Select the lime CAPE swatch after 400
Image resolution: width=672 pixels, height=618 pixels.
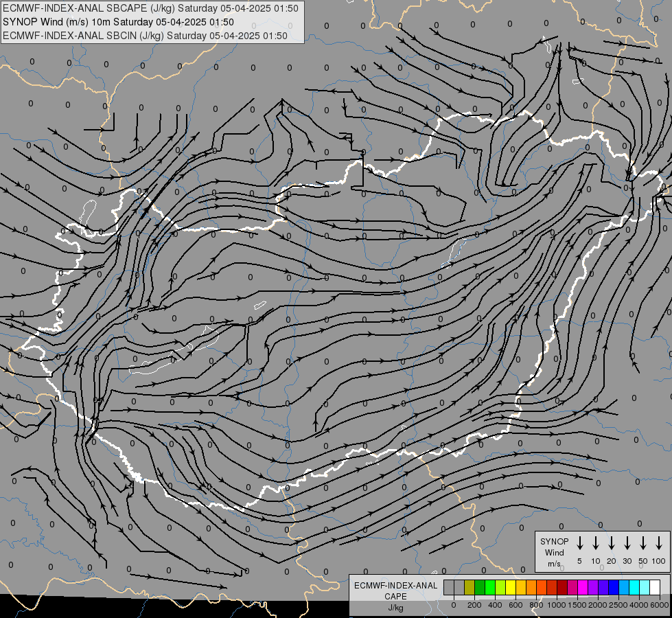click(x=500, y=587)
